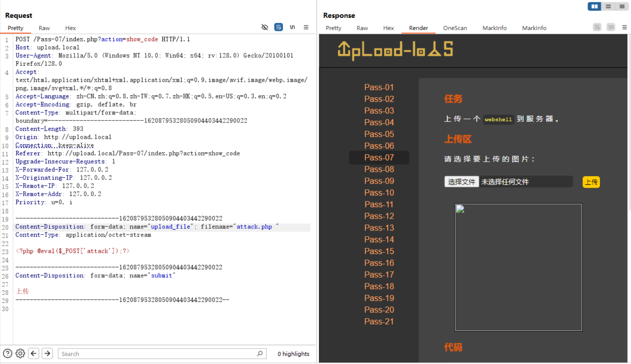
Task: Open Pass-08 link
Action: [379, 169]
